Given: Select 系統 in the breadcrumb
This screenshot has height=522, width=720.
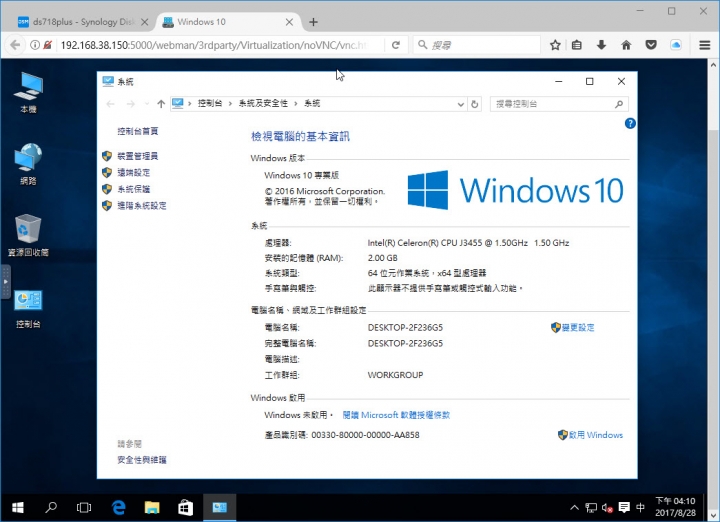Looking at the screenshot, I should 312,103.
